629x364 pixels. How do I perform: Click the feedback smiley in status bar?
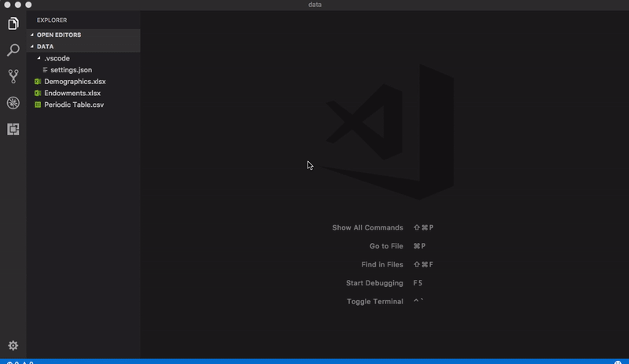[x=618, y=362]
